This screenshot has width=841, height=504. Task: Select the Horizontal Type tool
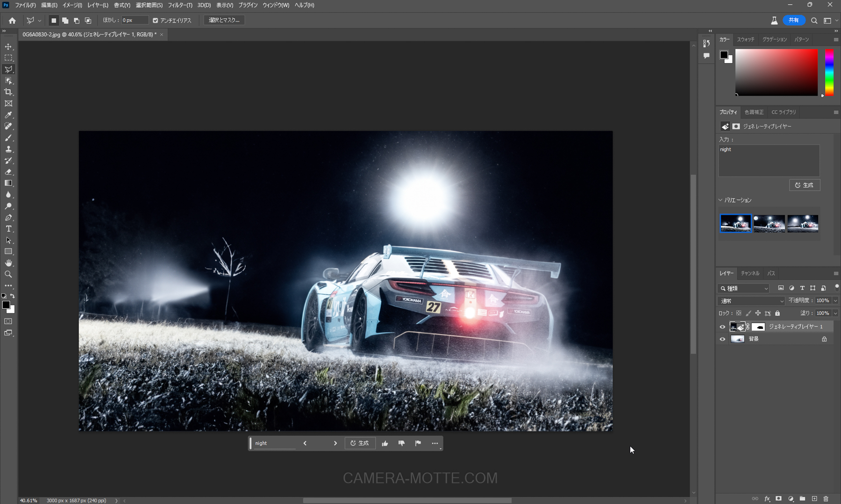click(x=8, y=229)
